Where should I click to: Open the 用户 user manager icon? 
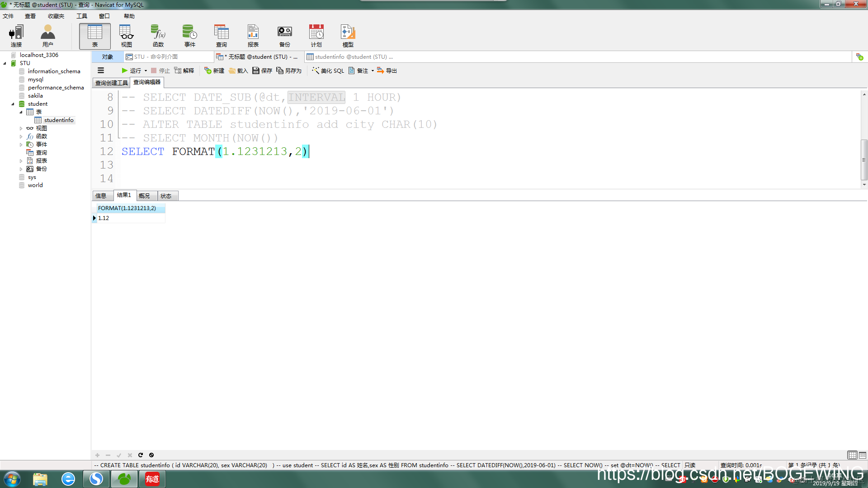pos(47,36)
